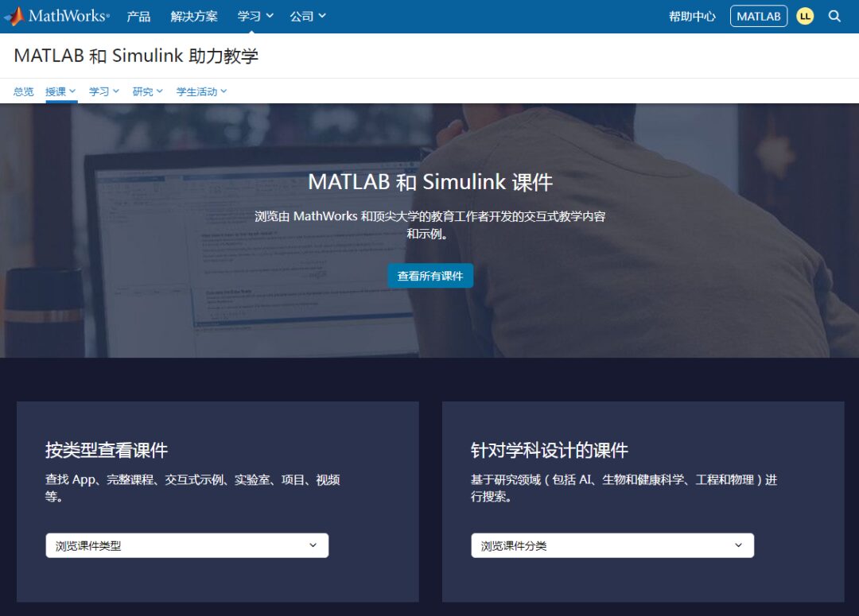Click the MATLAB button in header
859x616 pixels.
click(x=758, y=17)
